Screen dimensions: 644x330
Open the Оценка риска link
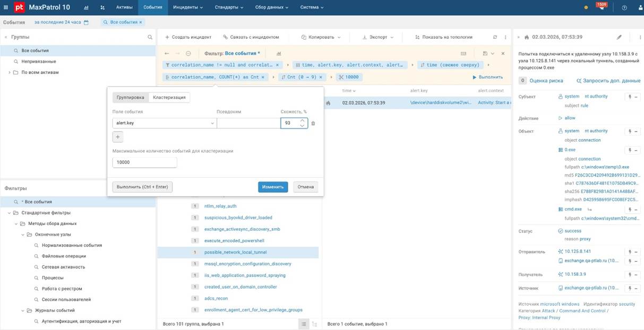pyautogui.click(x=546, y=81)
